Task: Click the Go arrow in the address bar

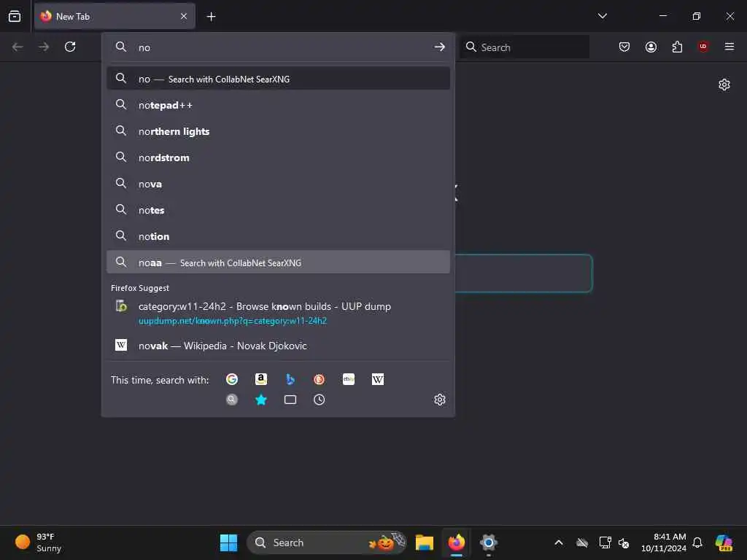Action: [440, 47]
